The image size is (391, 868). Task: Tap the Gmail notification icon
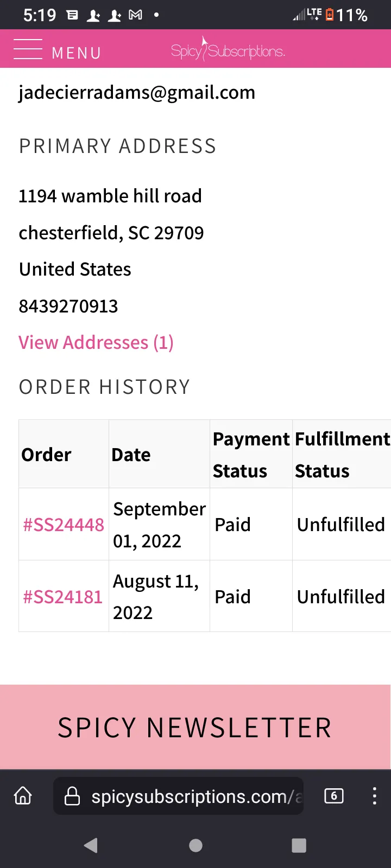pyautogui.click(x=135, y=15)
